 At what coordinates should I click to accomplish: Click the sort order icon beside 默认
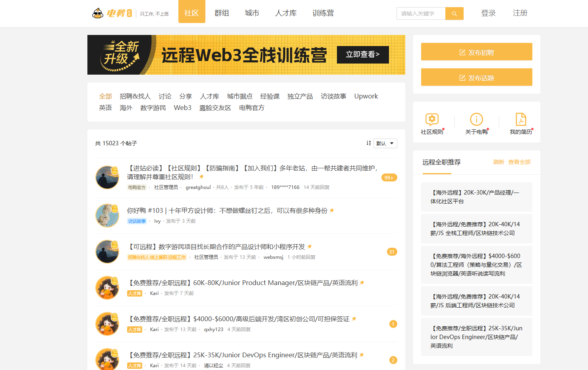tap(369, 143)
